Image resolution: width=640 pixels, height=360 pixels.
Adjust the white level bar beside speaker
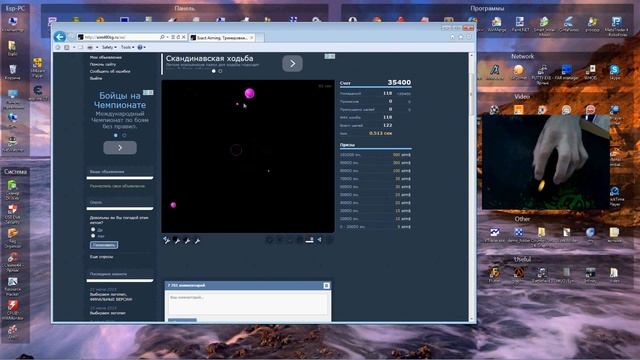310,240
